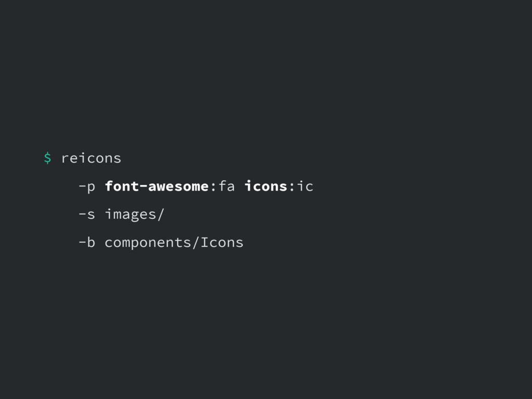Viewport: 532px width, 399px height.
Task: Click the letter s in -s flag
Action: [x=91, y=215]
